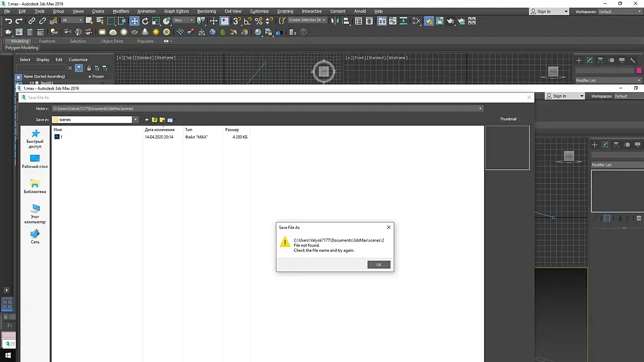Toggle Spinner Snap button
Screen dimensions: 644x362
(x=269, y=21)
